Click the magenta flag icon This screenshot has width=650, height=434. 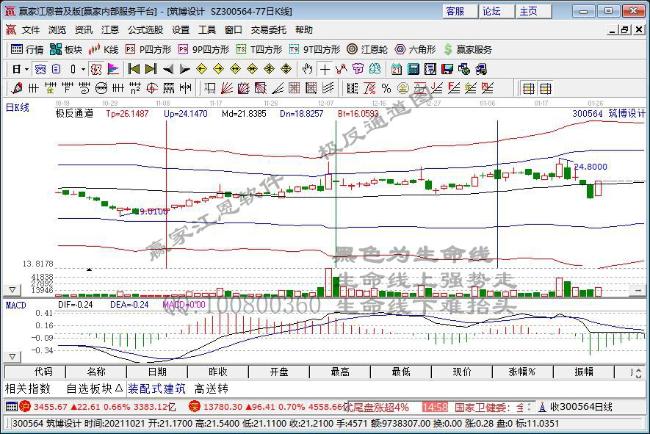[113, 69]
